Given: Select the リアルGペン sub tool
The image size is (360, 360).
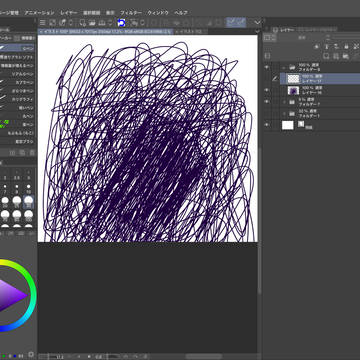Looking at the screenshot, I should pos(17,74).
